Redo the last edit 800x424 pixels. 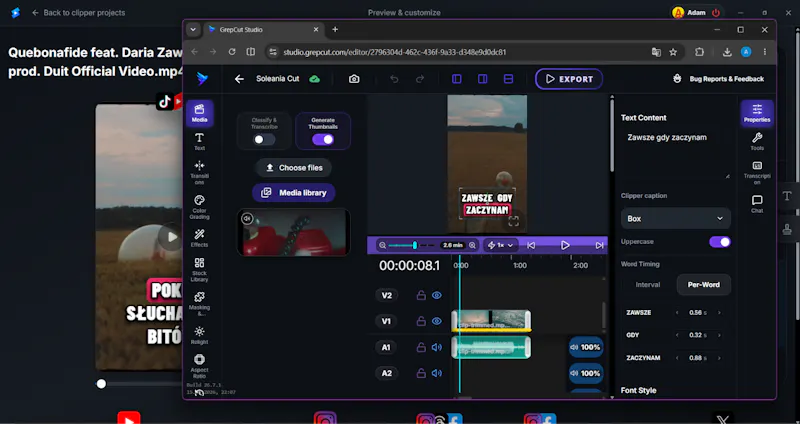coord(420,79)
